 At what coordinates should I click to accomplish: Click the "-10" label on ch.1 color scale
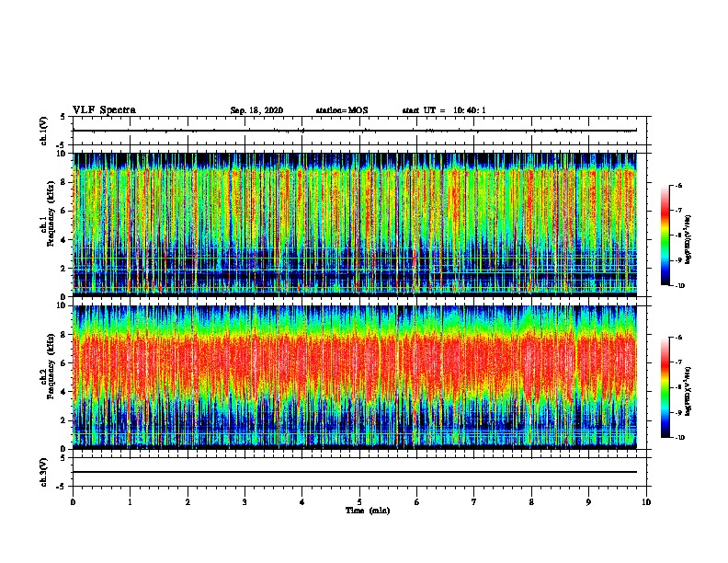(680, 286)
